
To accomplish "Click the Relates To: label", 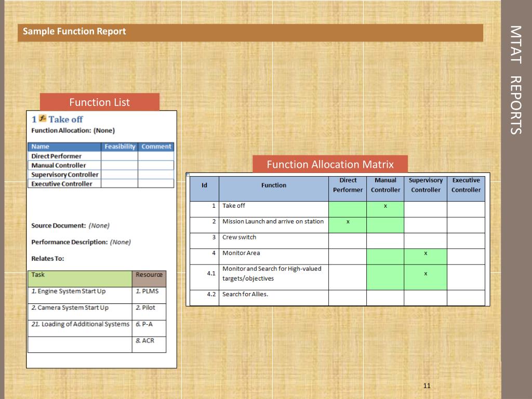I will [47, 259].
